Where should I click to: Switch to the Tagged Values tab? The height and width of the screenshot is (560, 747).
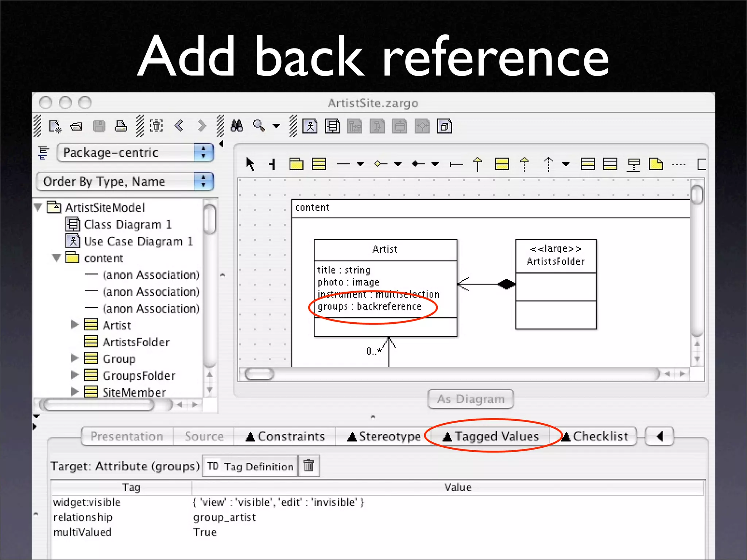pyautogui.click(x=491, y=436)
